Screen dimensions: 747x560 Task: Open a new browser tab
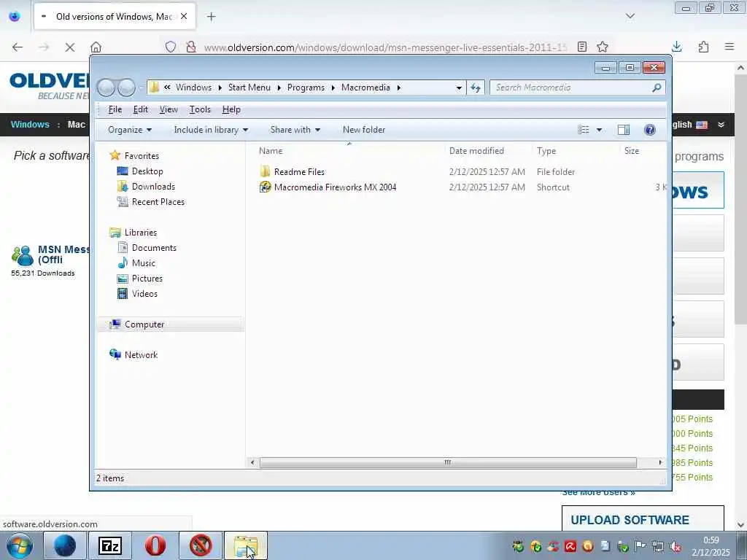coord(211,17)
